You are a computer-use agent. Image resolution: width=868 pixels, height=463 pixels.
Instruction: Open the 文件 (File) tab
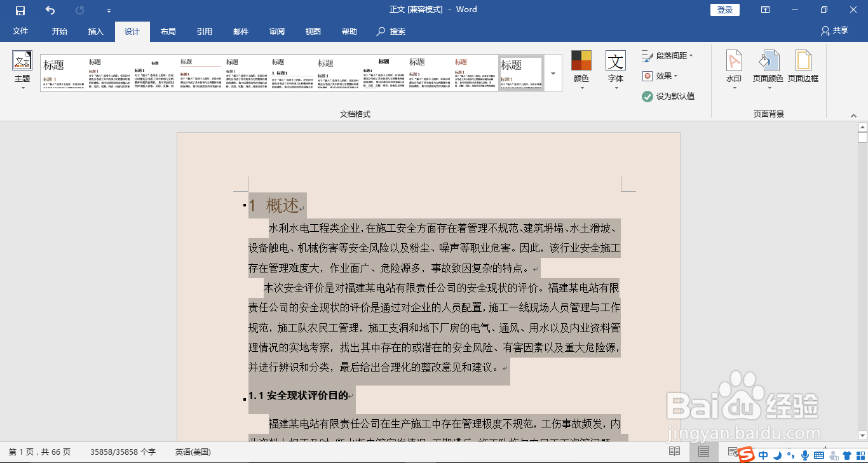coord(20,31)
